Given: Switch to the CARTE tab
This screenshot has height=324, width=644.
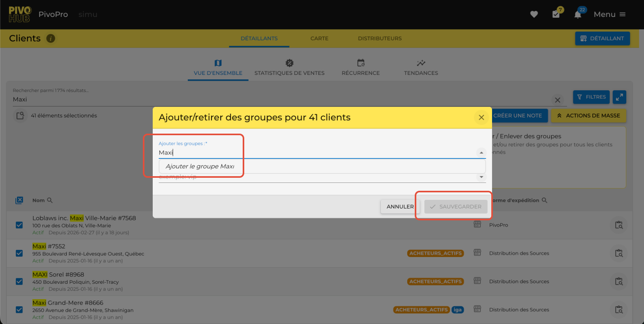Looking at the screenshot, I should pyautogui.click(x=319, y=39).
